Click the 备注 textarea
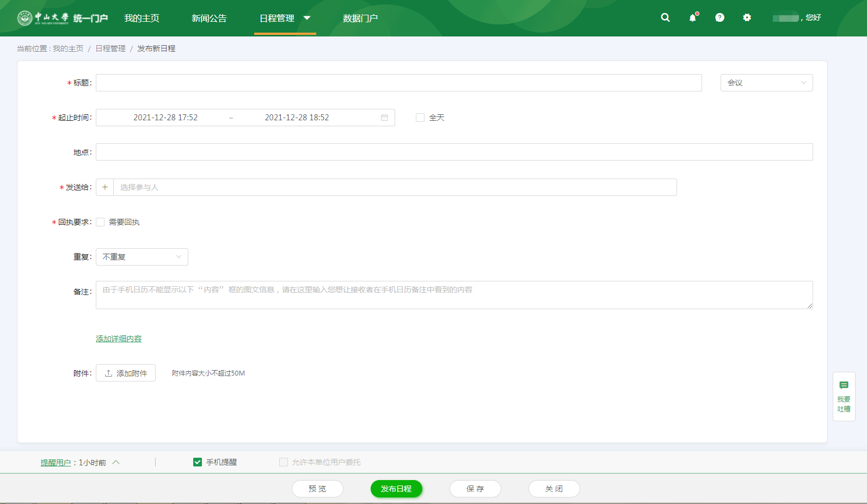The height and width of the screenshot is (504, 867). tap(454, 295)
